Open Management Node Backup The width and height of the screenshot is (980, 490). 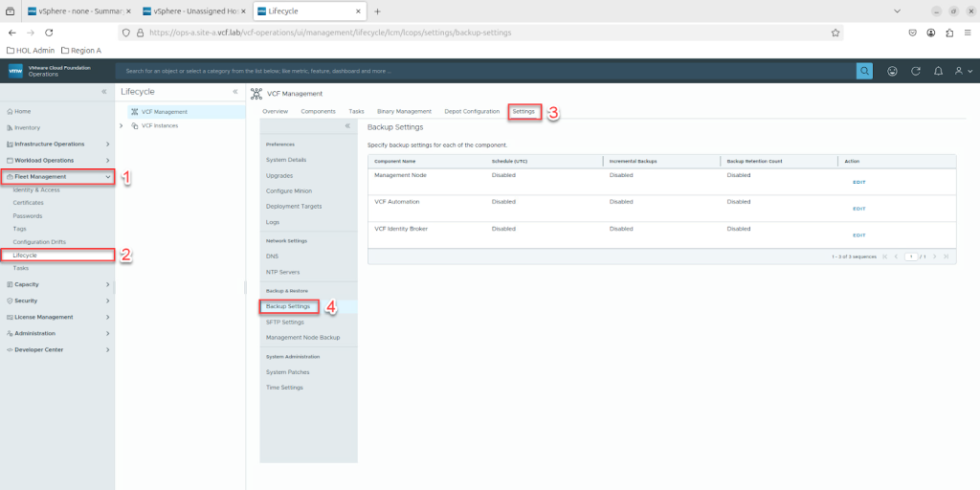[303, 338]
